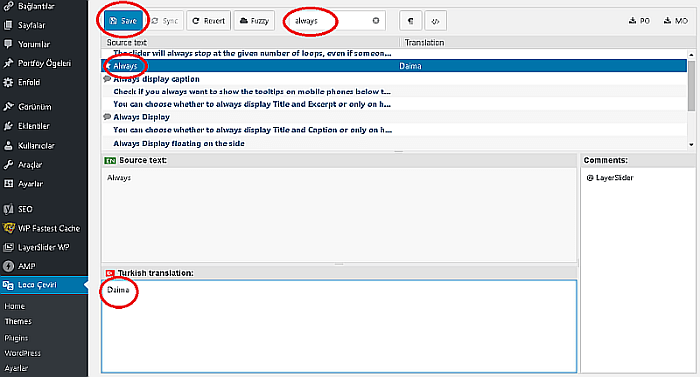Click the Eklentiler plug icon
Viewport: 700px width, 377px height.
tap(8, 126)
